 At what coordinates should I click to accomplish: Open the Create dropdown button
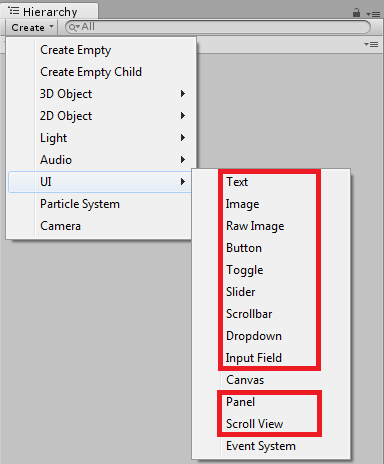[32, 27]
